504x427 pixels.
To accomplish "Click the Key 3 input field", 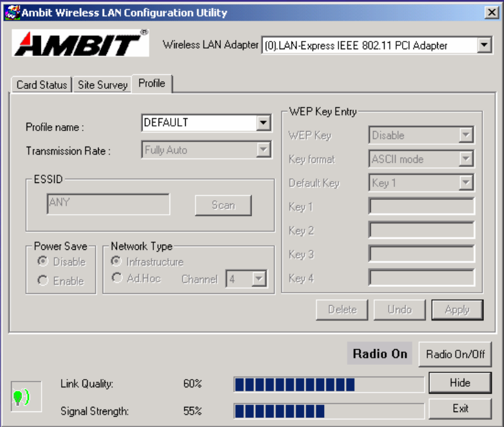I will 422,254.
